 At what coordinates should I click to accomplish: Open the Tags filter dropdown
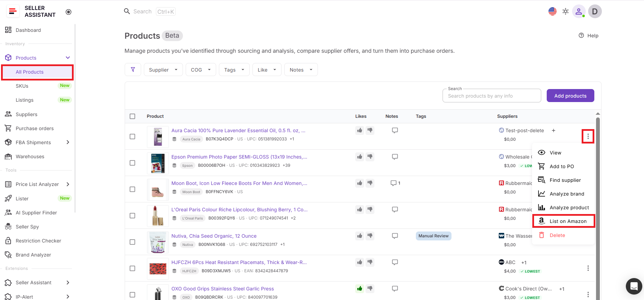(234, 70)
